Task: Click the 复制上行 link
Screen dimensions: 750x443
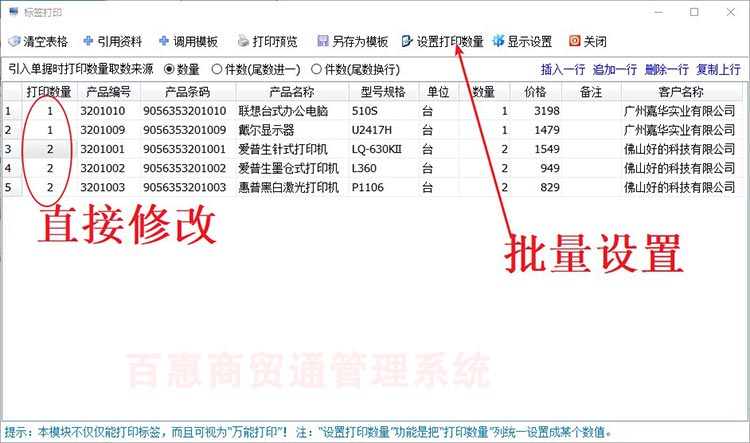Action: click(x=718, y=70)
